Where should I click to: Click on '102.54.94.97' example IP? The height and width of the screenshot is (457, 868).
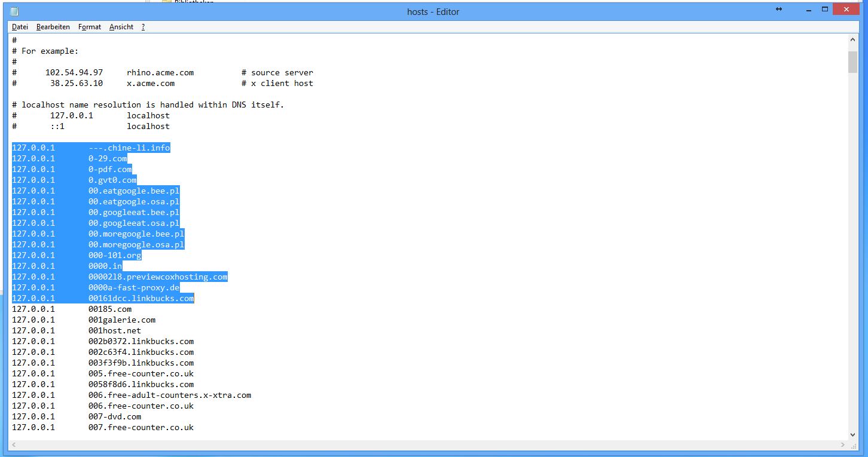coord(74,72)
